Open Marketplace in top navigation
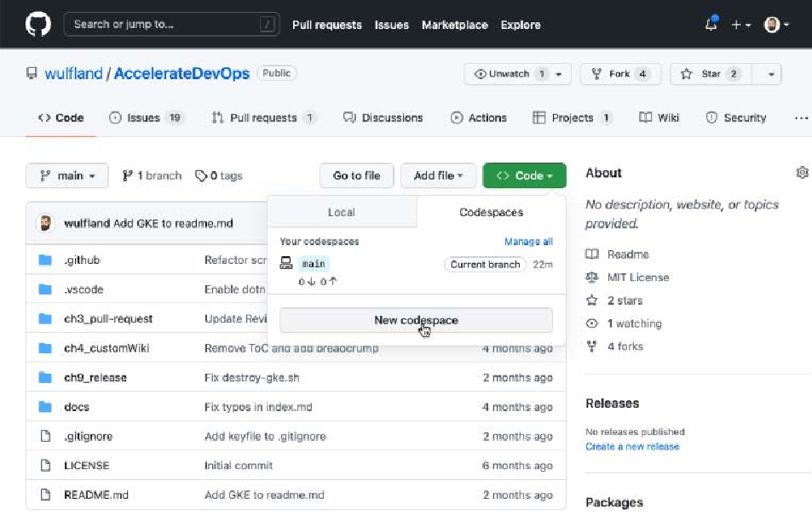 click(455, 25)
